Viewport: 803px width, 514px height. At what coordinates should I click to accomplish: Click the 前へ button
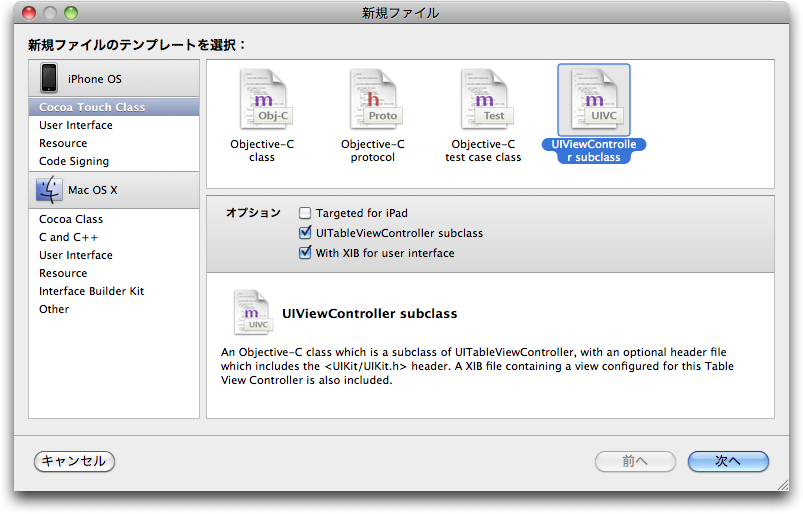[x=635, y=461]
